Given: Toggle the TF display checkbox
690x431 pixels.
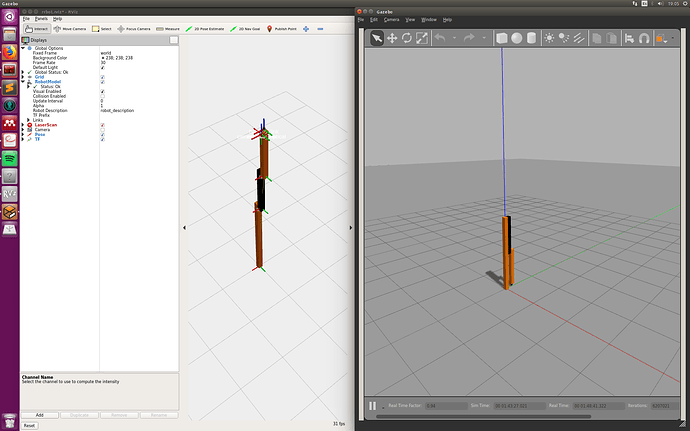Looking at the screenshot, I should coord(103,140).
